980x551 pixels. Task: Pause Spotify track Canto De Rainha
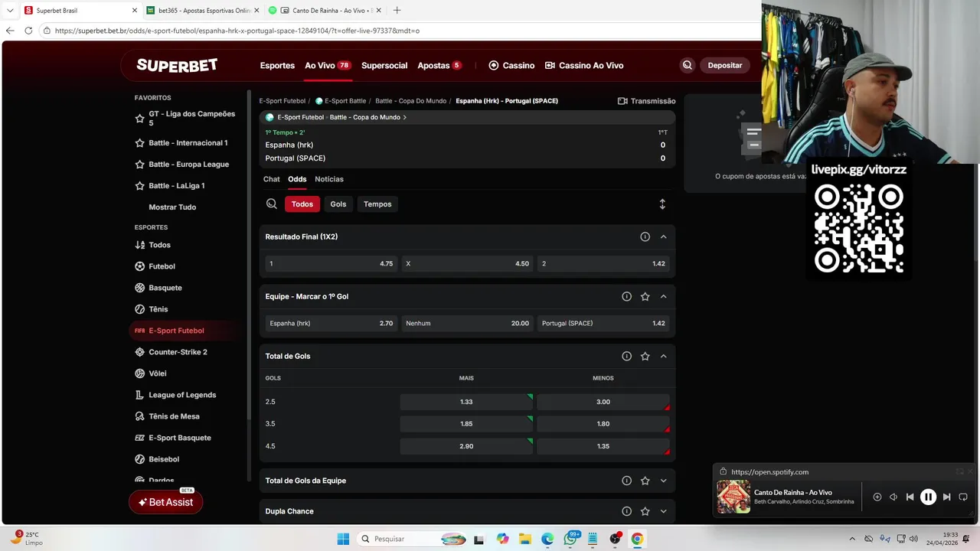[x=928, y=497]
